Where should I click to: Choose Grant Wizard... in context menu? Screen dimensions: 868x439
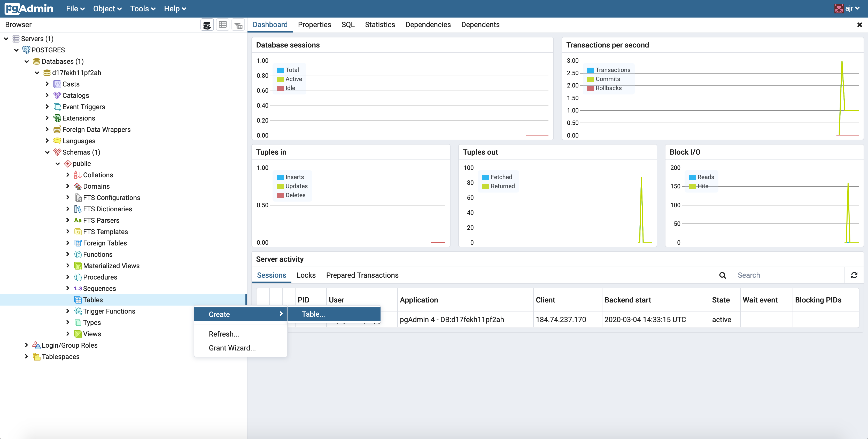(232, 348)
